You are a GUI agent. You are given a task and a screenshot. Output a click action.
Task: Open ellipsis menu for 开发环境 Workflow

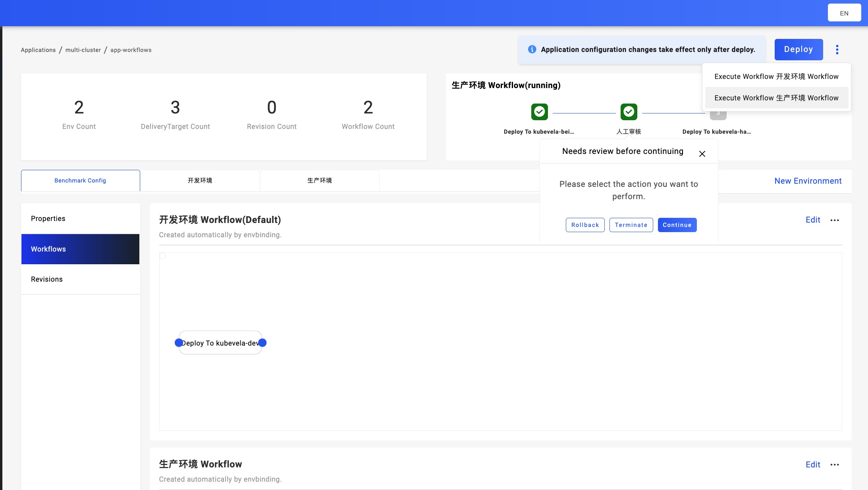(x=835, y=220)
